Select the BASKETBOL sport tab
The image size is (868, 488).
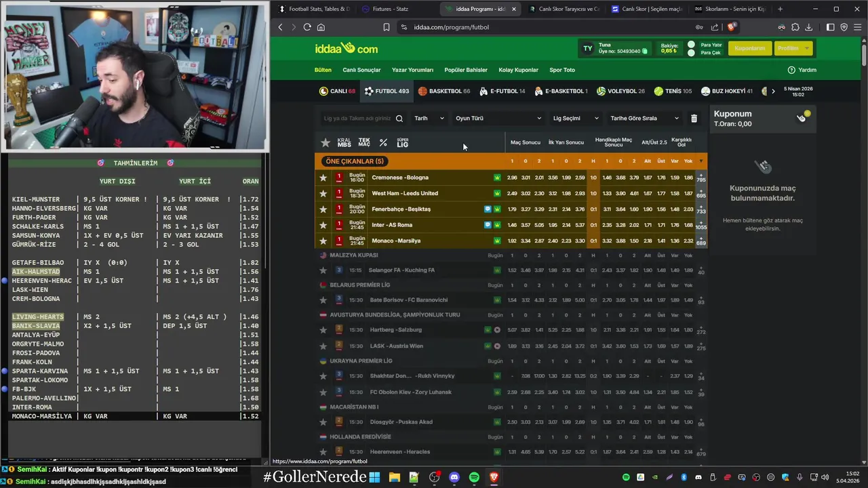[x=444, y=91]
